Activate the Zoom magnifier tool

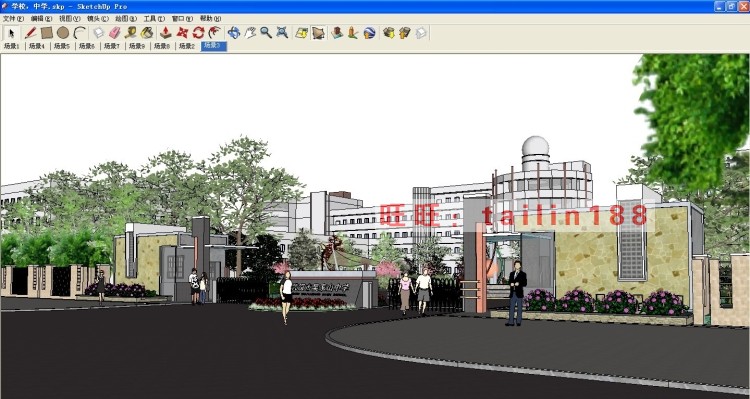click(x=266, y=33)
